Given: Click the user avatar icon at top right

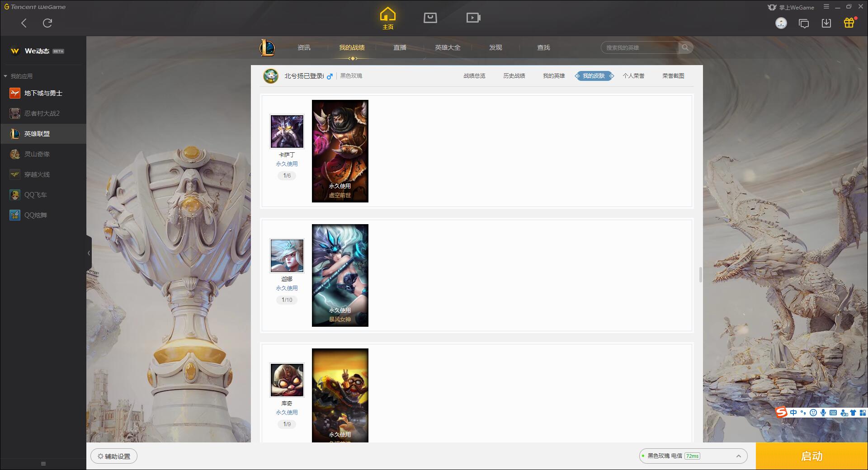Looking at the screenshot, I should pos(781,23).
